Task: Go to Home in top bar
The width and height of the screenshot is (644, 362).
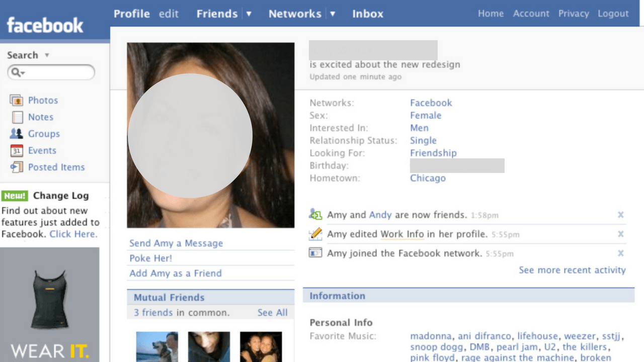Action: click(x=491, y=14)
